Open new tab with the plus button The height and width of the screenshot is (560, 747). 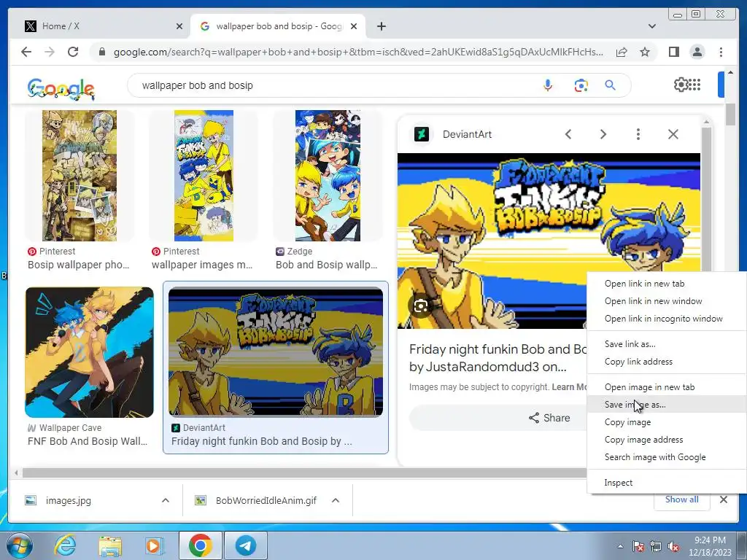pos(381,26)
